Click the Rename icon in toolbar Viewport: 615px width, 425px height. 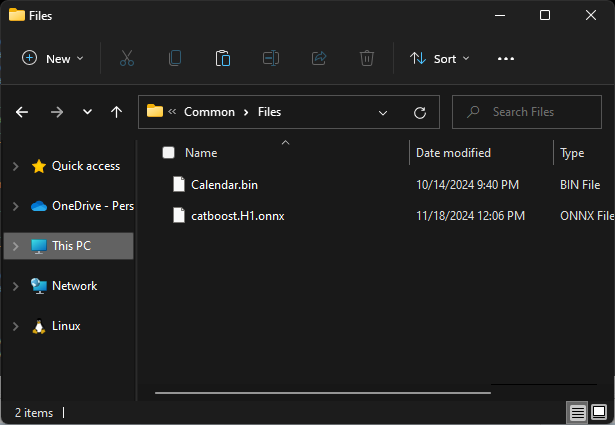(x=271, y=59)
